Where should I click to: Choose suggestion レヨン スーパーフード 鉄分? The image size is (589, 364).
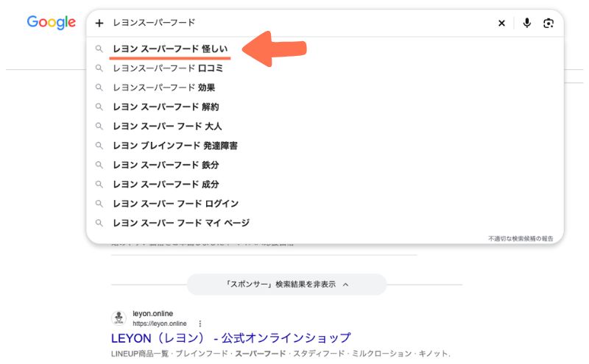coord(325,165)
